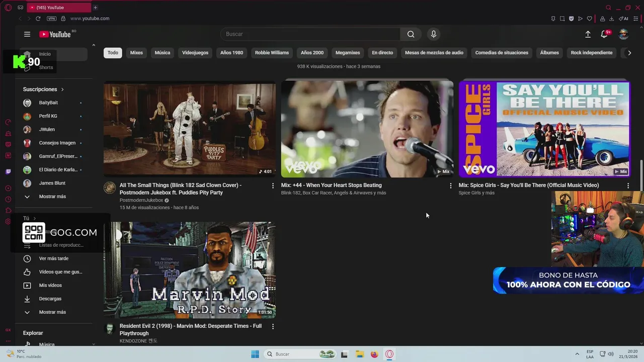Select the Mixes filter chip

[x=136, y=53]
